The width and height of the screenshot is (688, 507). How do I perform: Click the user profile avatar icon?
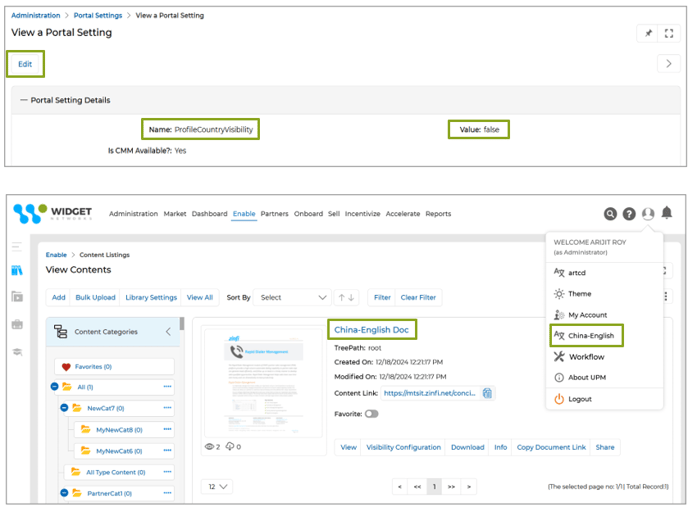click(648, 214)
